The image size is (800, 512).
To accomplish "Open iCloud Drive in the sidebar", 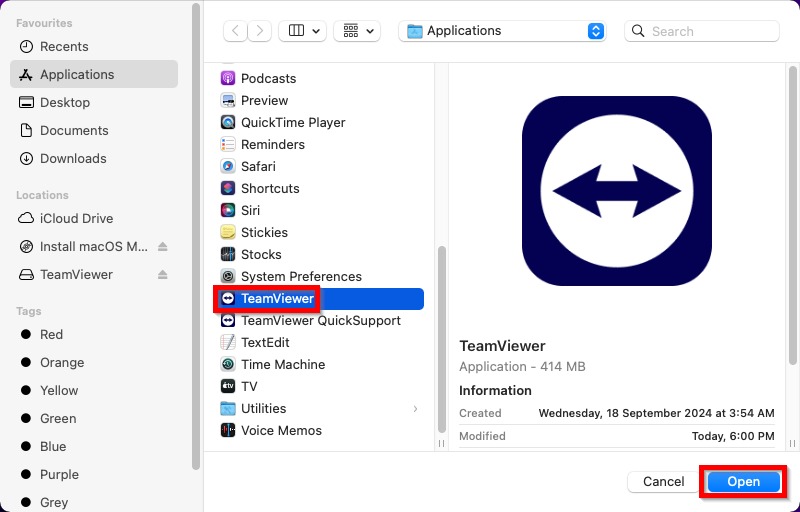I will click(76, 219).
